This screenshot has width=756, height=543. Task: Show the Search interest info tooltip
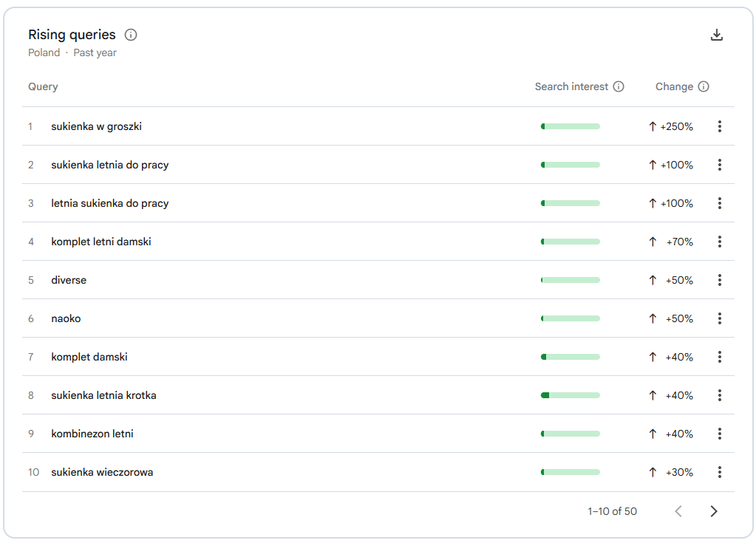point(619,86)
